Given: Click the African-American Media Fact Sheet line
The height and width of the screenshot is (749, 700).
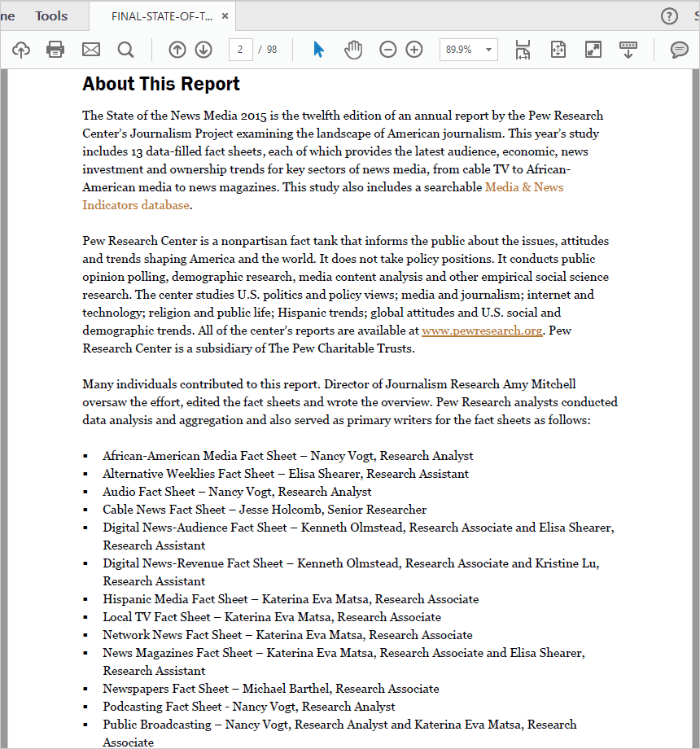Looking at the screenshot, I should 288,456.
